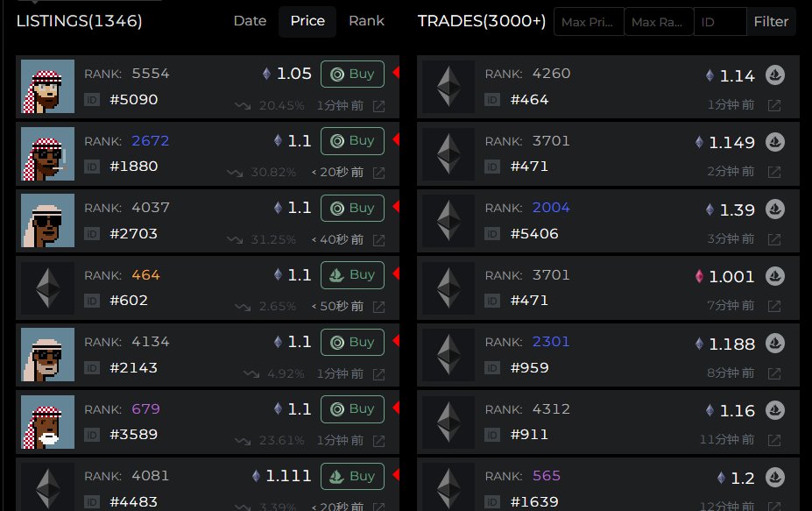The image size is (812, 511).
Task: Open external link for trade #5406
Action: 774,239
